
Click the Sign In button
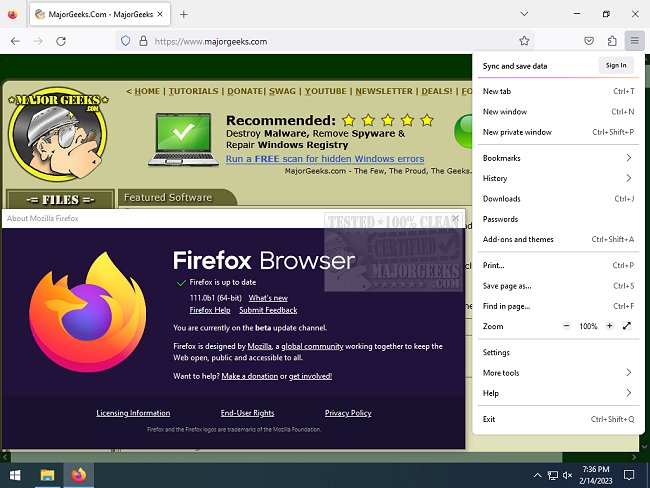point(616,66)
